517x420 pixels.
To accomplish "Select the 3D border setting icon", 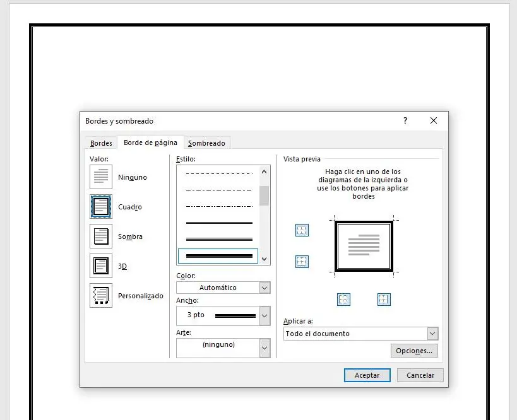I will pos(101,266).
